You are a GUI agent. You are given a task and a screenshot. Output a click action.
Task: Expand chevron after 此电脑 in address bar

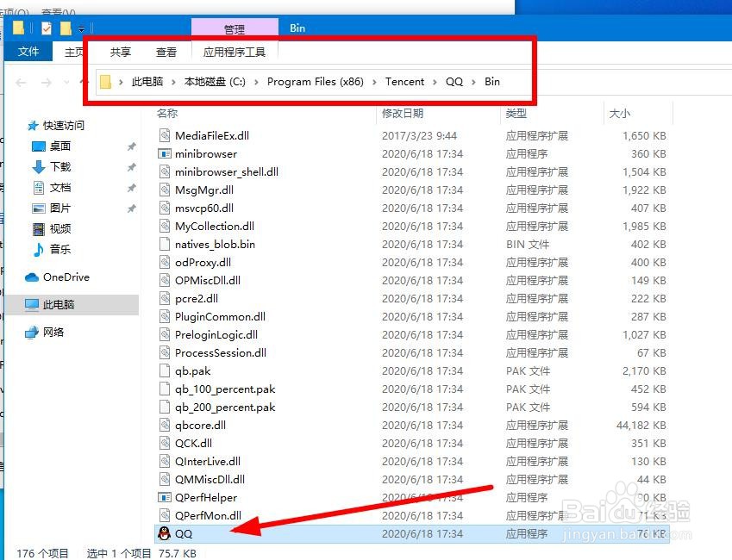[173, 82]
